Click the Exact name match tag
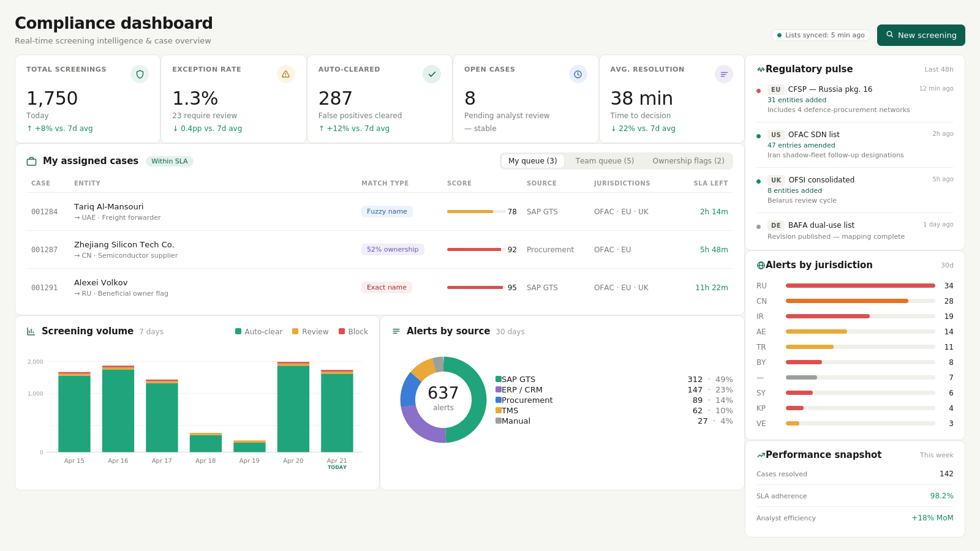The image size is (980, 551). coord(386,288)
